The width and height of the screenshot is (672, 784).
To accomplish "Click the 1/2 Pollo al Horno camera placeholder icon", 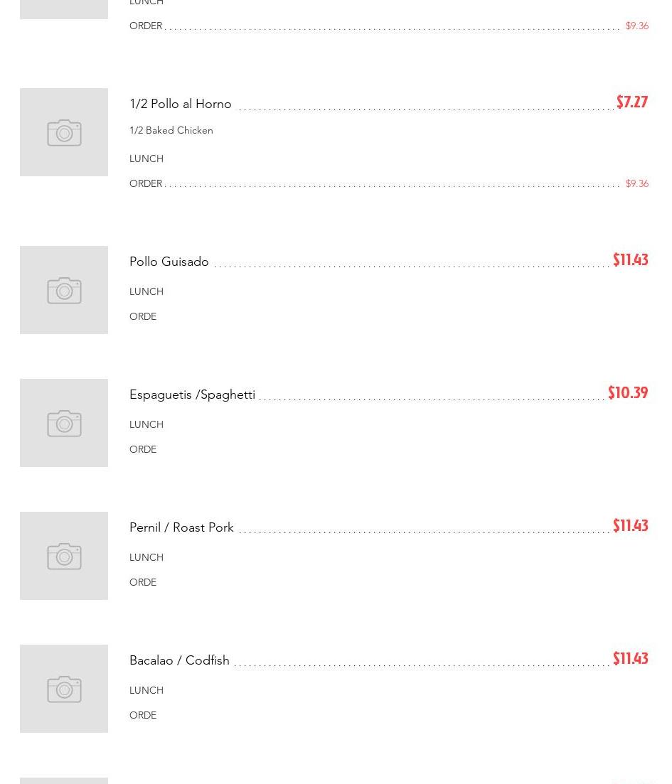I will click(x=64, y=132).
